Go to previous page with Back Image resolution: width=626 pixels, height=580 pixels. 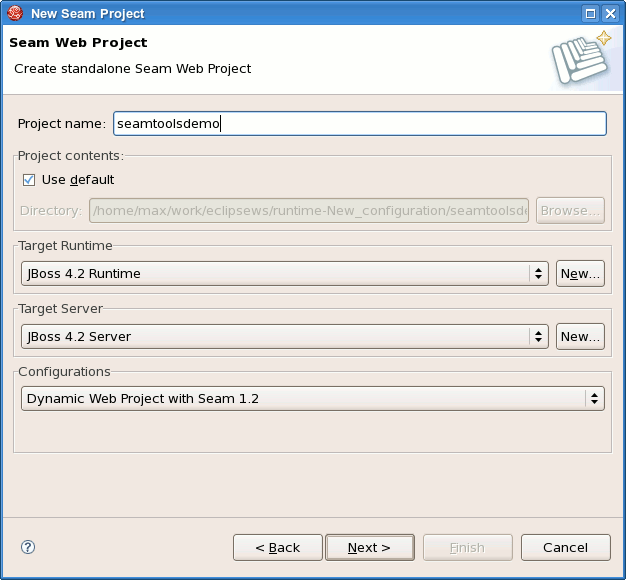(x=278, y=548)
